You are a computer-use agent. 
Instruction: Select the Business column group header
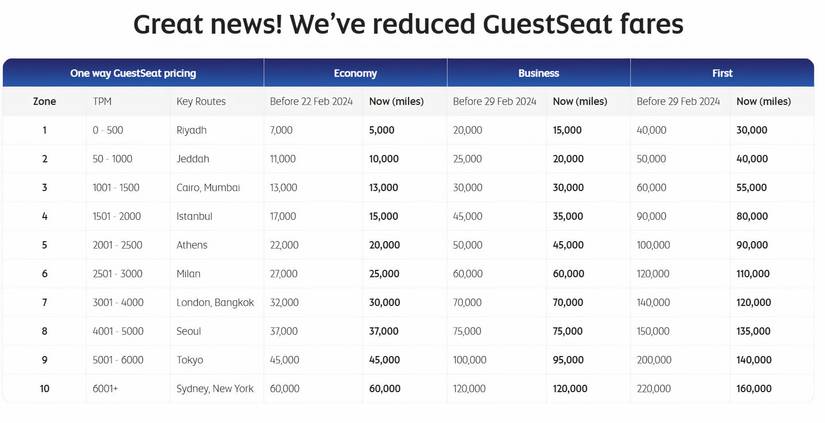[x=538, y=73]
